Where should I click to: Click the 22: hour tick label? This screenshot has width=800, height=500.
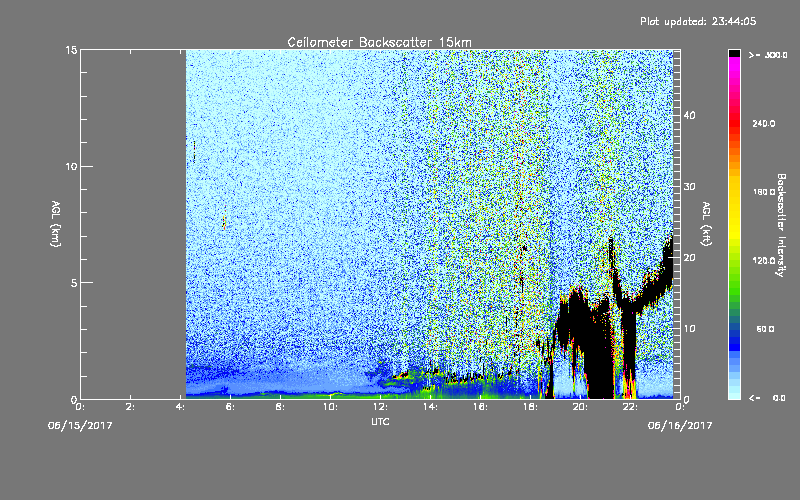[630, 407]
